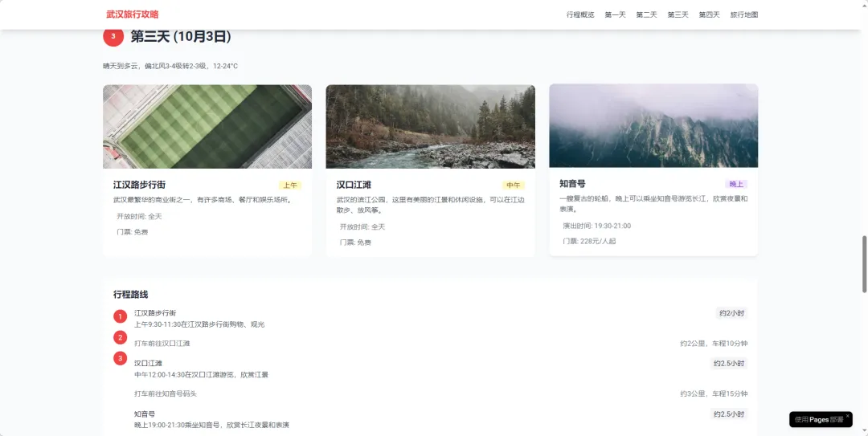Screen dimensions: 868x436
Task: Open the 江汉路步行街 card image
Action: click(207, 126)
